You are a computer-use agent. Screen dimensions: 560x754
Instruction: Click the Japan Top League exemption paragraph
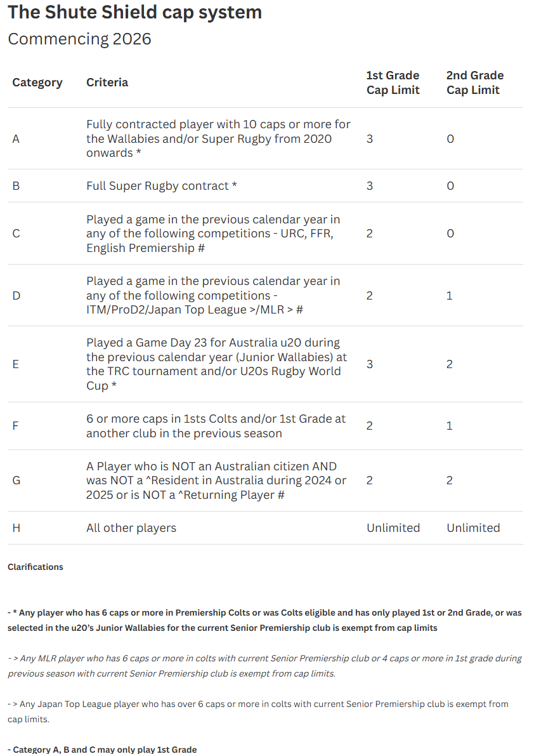pos(257,711)
